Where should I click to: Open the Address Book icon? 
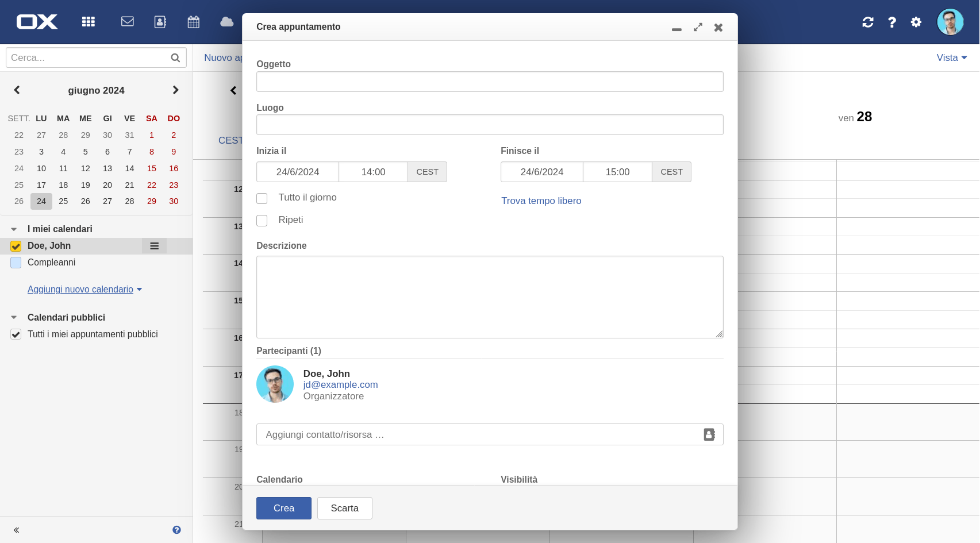(160, 22)
